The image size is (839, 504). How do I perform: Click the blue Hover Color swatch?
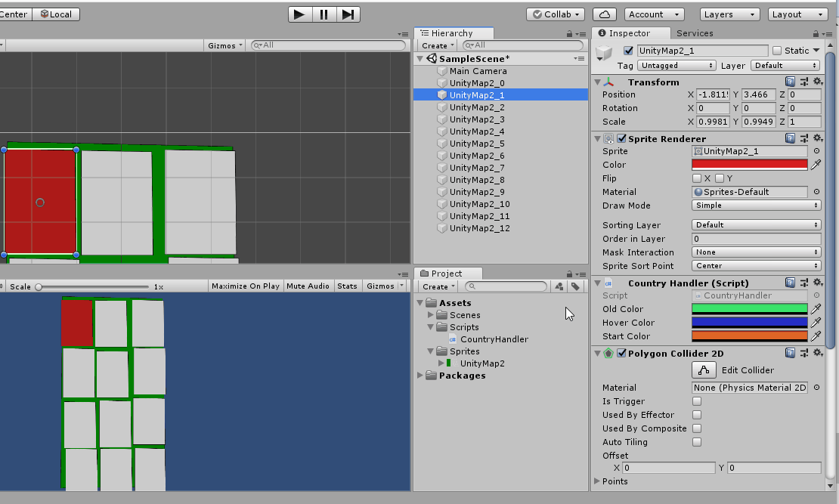click(x=749, y=323)
